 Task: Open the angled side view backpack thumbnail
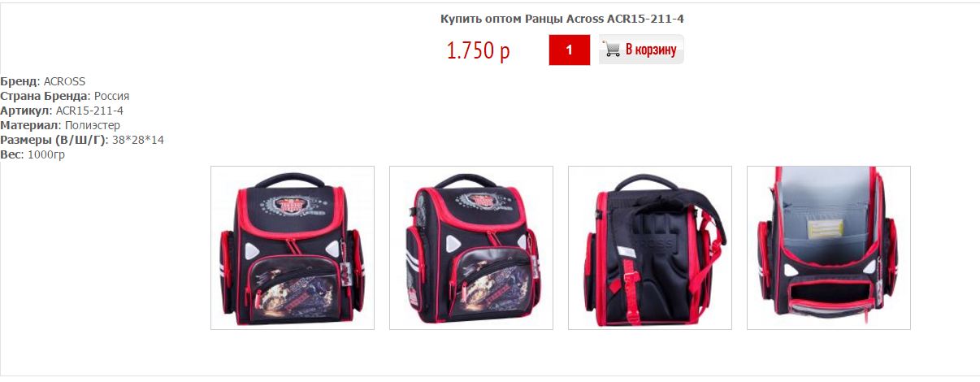click(x=471, y=248)
